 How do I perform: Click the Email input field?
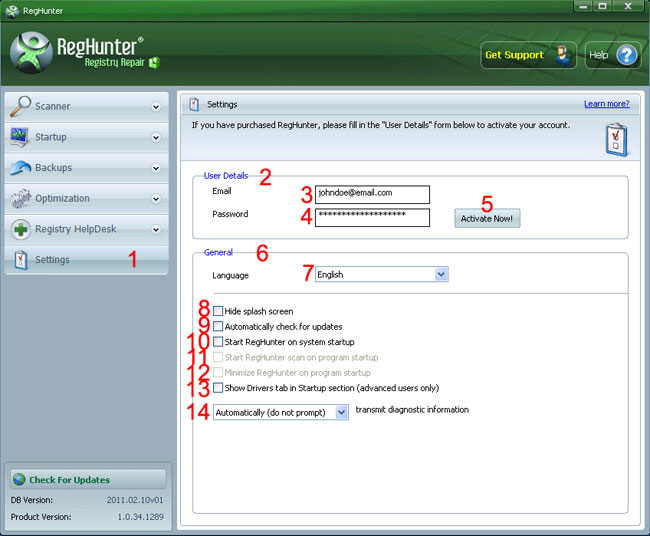click(x=372, y=193)
